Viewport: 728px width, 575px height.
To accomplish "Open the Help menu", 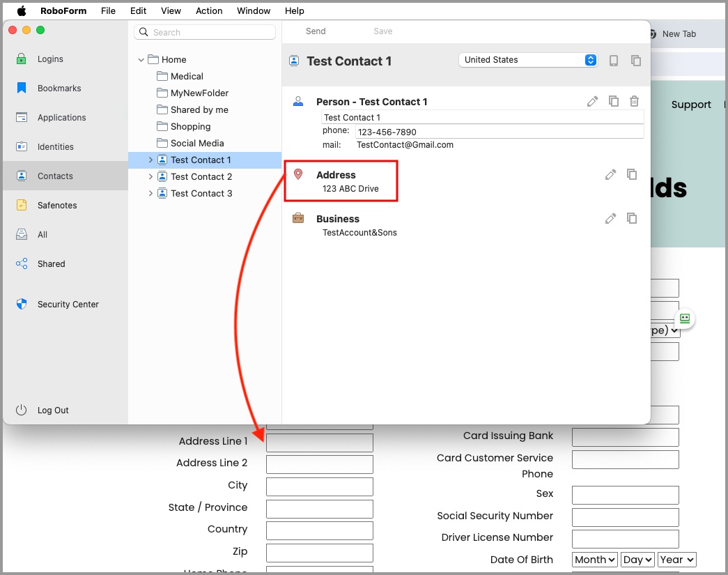I will [295, 10].
